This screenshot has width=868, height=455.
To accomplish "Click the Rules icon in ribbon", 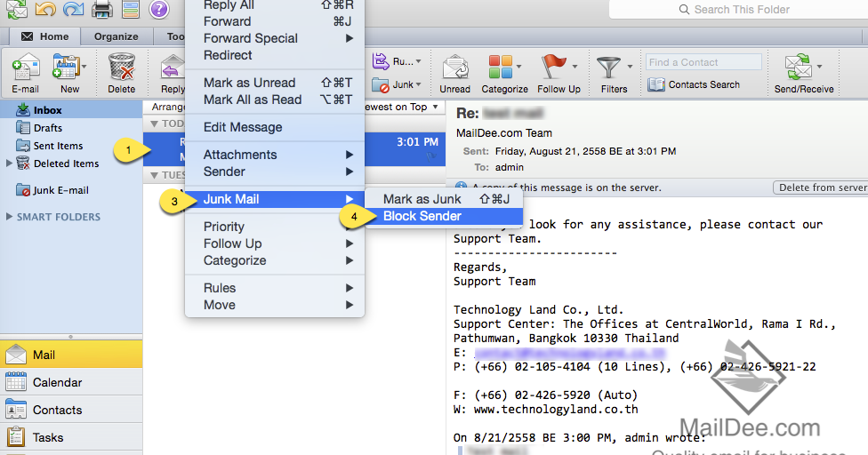I will [381, 61].
